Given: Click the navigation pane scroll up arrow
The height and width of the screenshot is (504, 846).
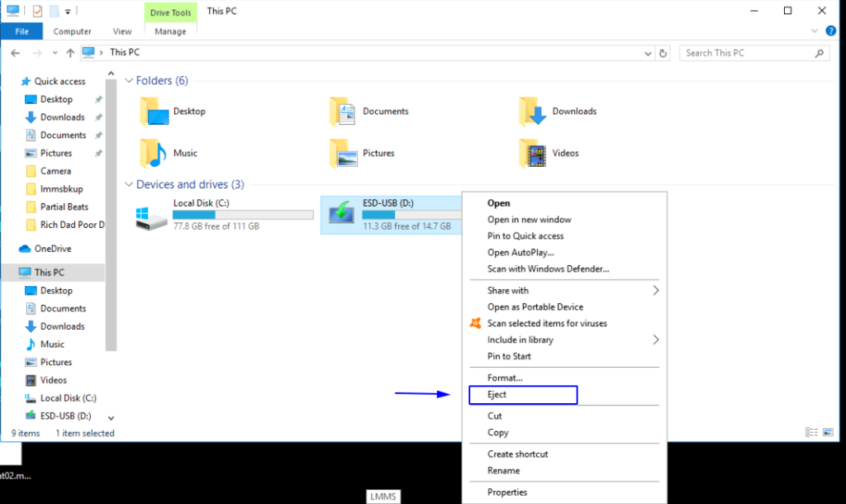Looking at the screenshot, I should (x=111, y=74).
